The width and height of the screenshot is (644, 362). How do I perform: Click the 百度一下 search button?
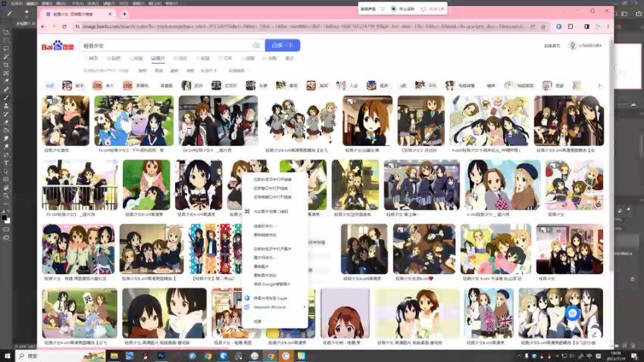pyautogui.click(x=282, y=45)
